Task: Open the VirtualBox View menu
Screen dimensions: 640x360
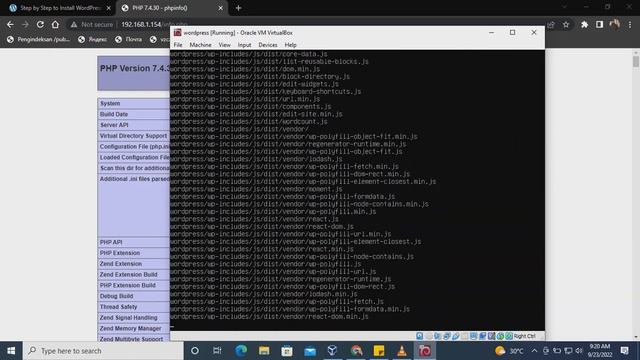Action: 224,45
